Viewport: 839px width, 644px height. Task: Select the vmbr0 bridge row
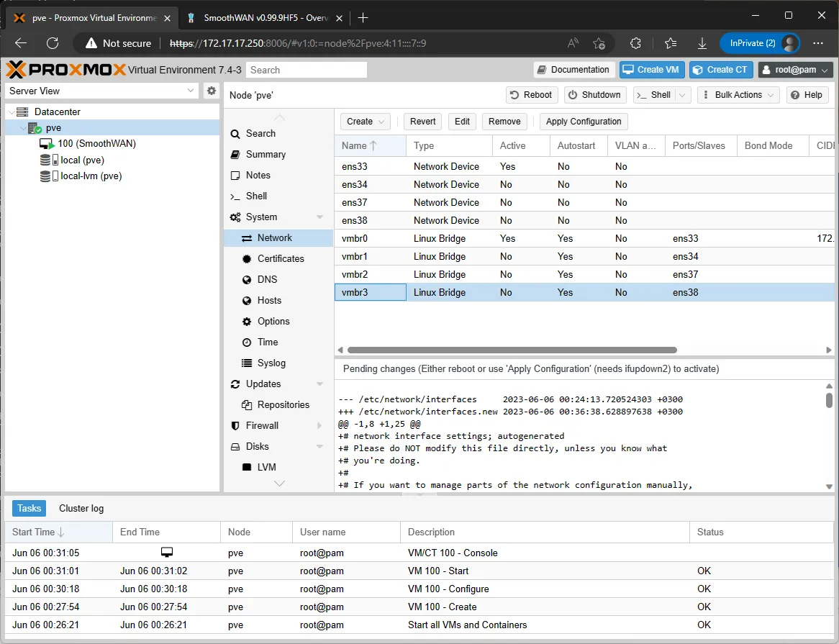click(x=586, y=239)
